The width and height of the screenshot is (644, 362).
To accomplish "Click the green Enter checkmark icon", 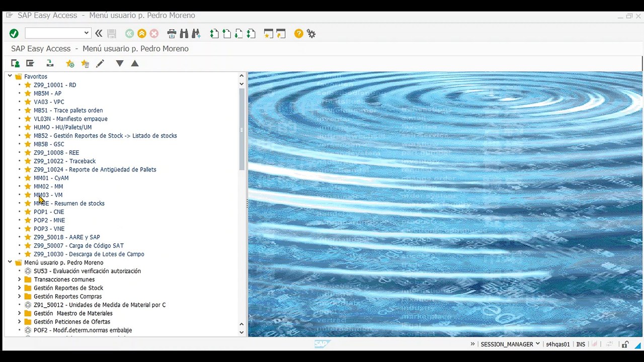I will [x=14, y=34].
